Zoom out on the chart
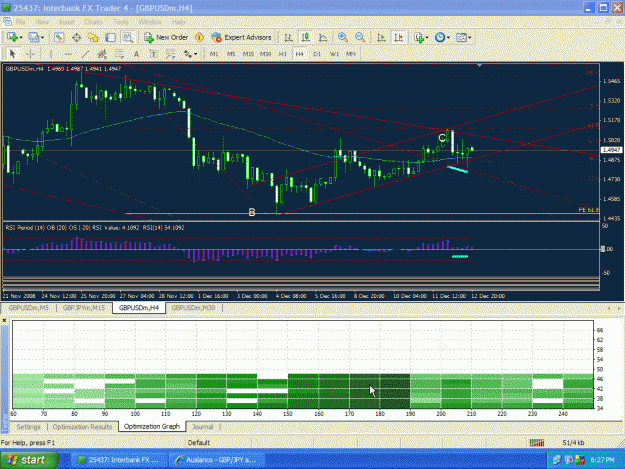The height and width of the screenshot is (469, 625). (360, 37)
